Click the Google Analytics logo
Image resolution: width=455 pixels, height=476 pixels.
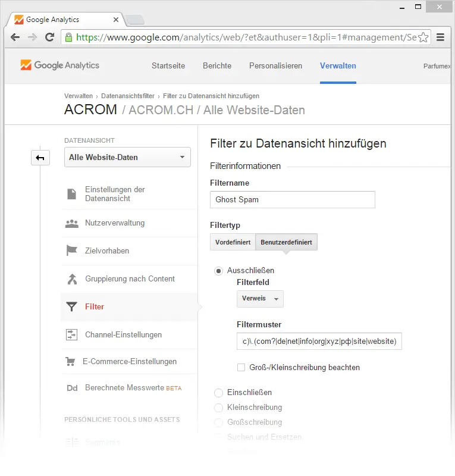point(60,65)
